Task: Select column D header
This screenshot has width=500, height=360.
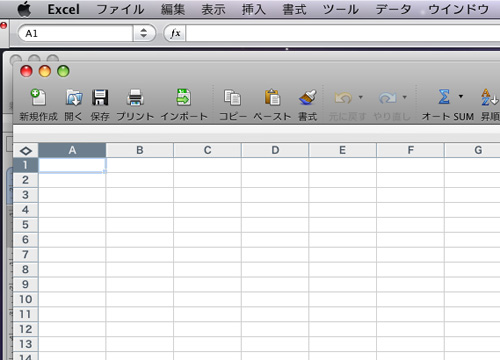Action: point(275,150)
